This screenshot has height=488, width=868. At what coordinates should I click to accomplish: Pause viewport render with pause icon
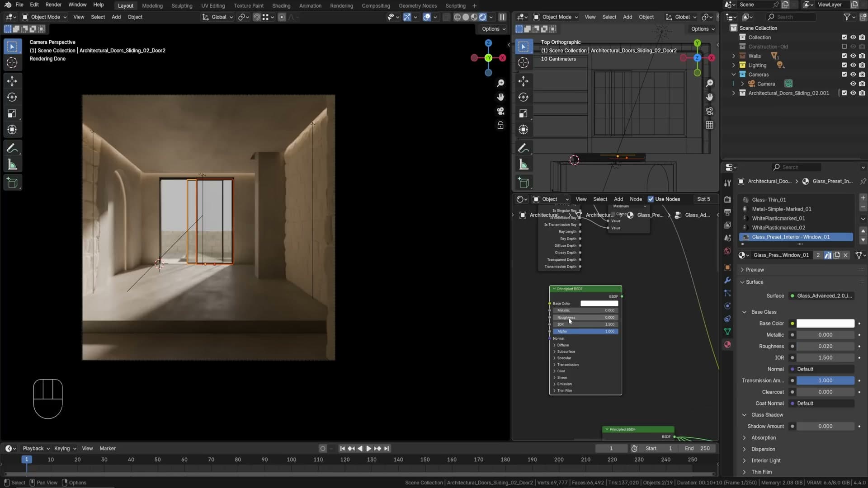point(502,17)
